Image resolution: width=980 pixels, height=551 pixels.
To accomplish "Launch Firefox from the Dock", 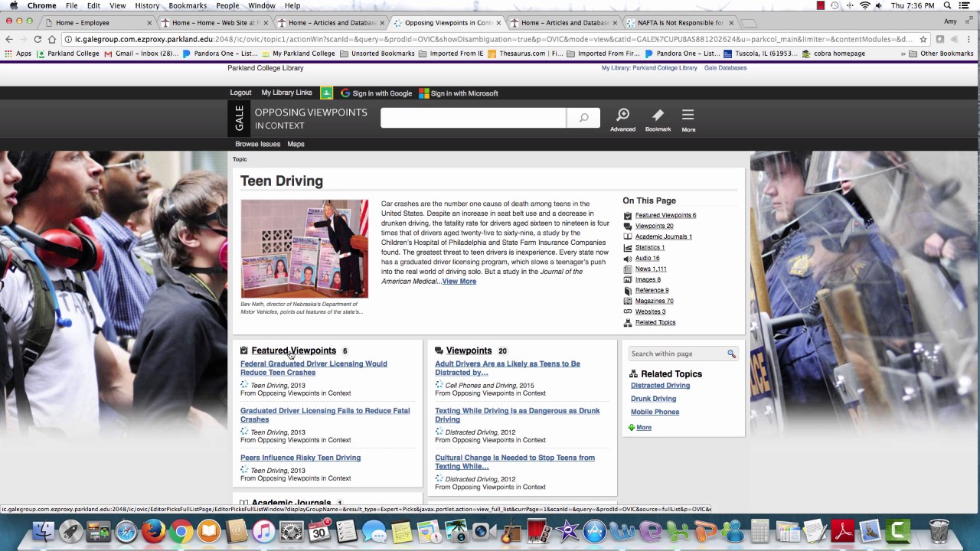I will (x=153, y=531).
